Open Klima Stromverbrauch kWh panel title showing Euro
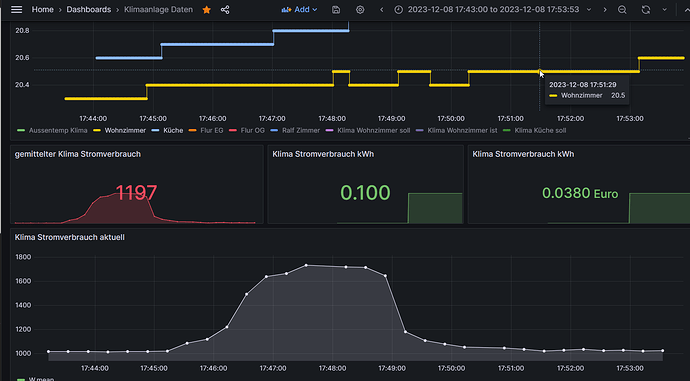 [x=523, y=154]
